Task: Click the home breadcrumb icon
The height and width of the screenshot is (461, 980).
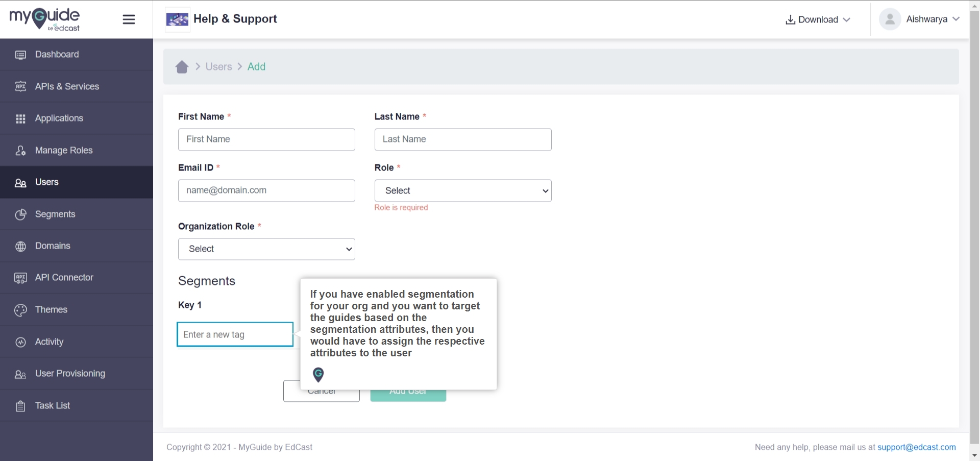Action: [x=182, y=67]
